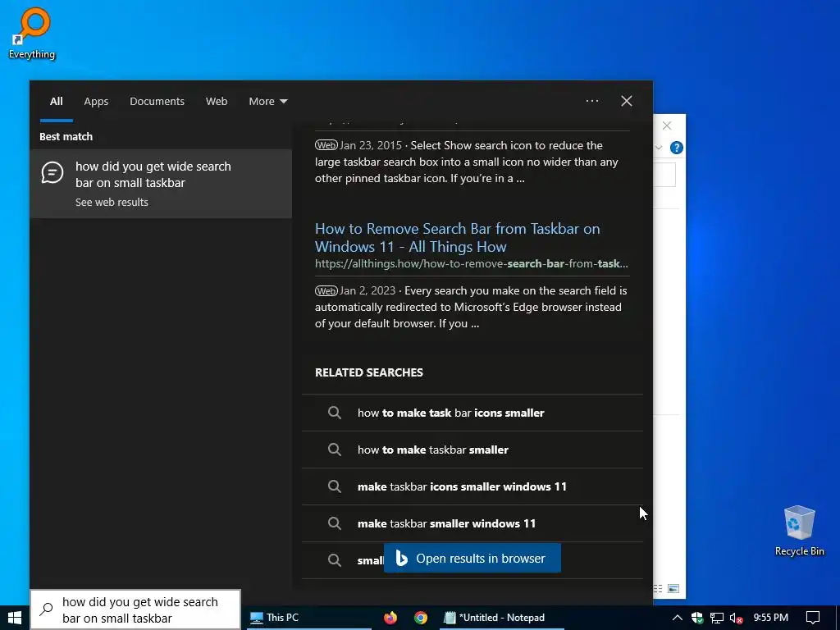Open the notification center icon
Viewport: 840px width, 630px height.
tap(813, 618)
